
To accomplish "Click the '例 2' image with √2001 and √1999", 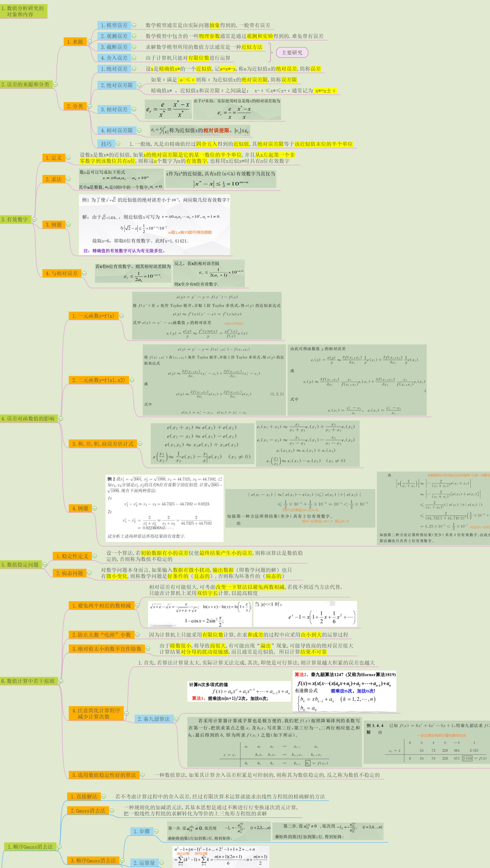I will click(x=165, y=508).
